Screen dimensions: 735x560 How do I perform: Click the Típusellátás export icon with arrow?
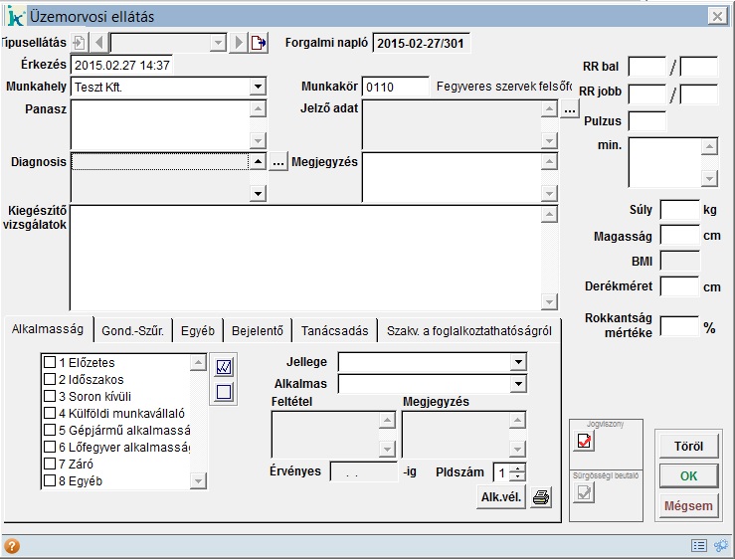259,43
